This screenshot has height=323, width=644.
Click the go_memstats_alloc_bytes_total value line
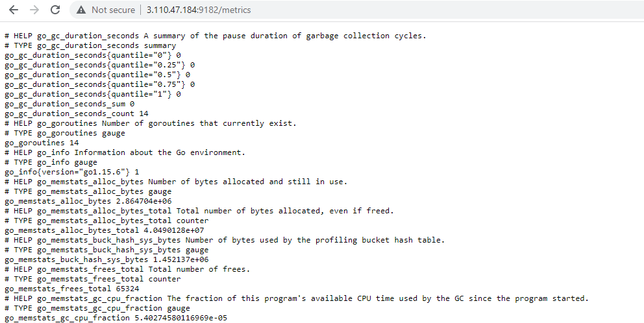click(x=105, y=230)
